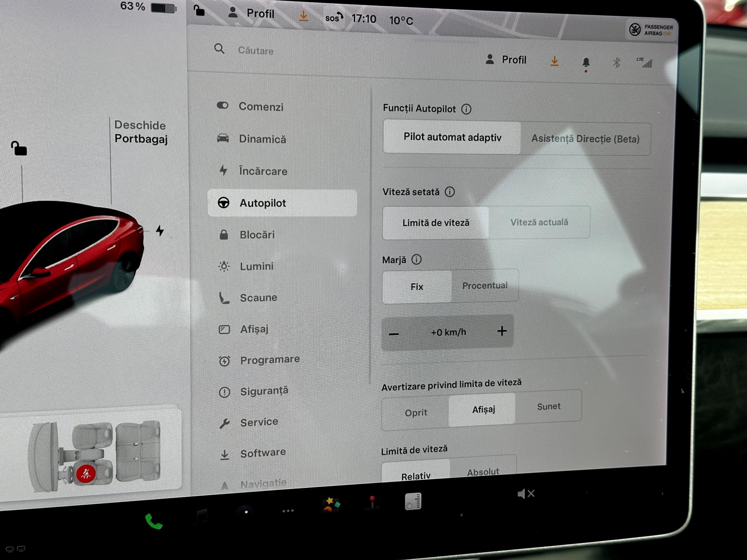Show info for Viteză setată

point(450,192)
